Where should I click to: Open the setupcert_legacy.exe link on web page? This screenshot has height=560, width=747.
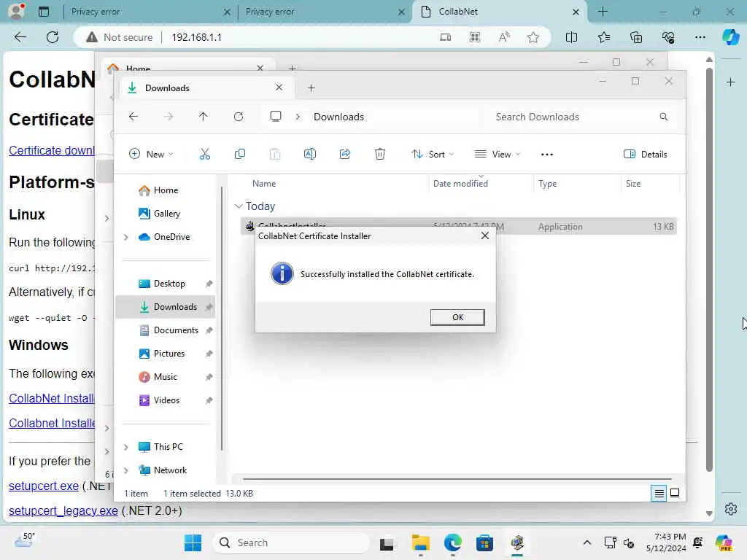[63, 510]
